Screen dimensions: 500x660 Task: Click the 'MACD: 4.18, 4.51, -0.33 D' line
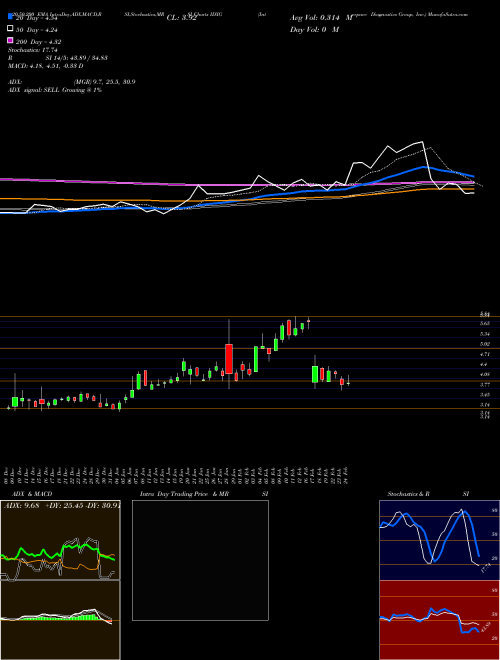point(46,66)
